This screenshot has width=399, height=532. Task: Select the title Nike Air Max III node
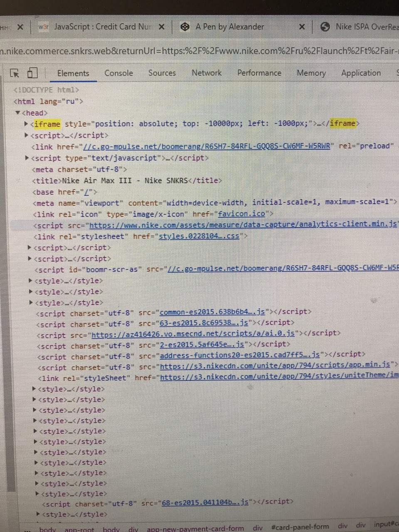[x=127, y=181]
